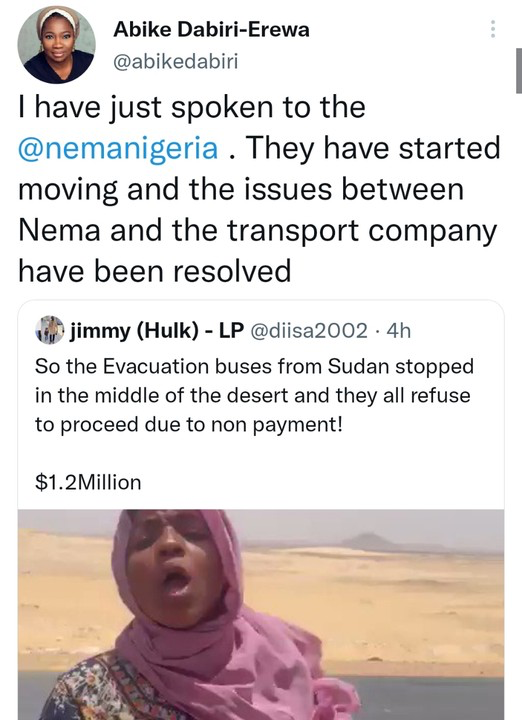This screenshot has width=522, height=720.
Task: Open the @diisa2002 handle
Action: (309, 331)
